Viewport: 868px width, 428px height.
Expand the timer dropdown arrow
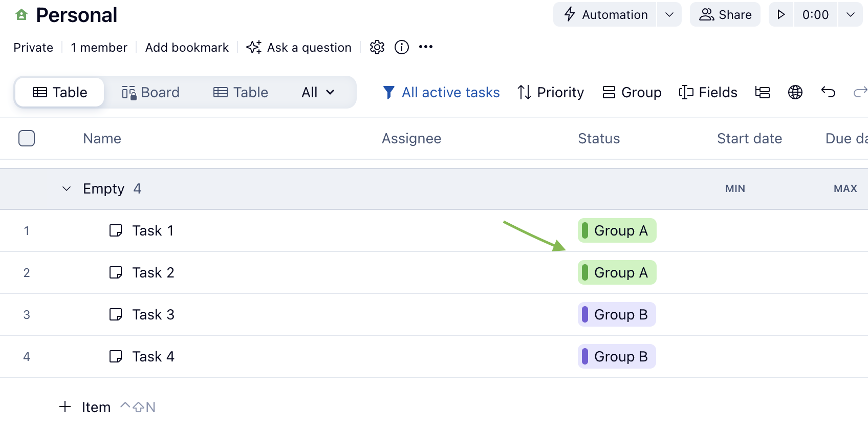pos(851,14)
